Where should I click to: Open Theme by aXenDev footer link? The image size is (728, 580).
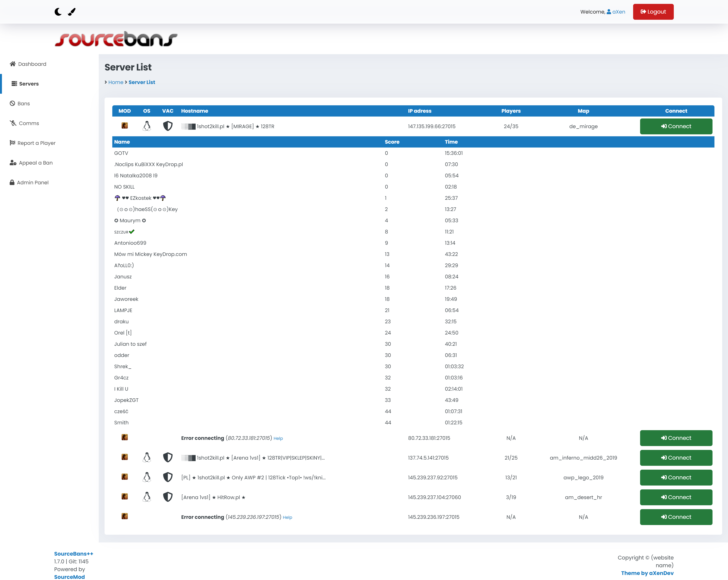pos(647,573)
